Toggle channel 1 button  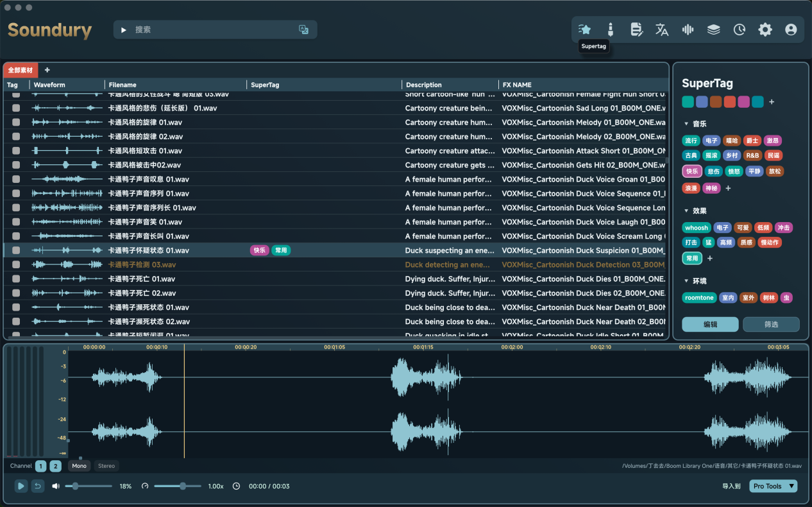click(40, 466)
